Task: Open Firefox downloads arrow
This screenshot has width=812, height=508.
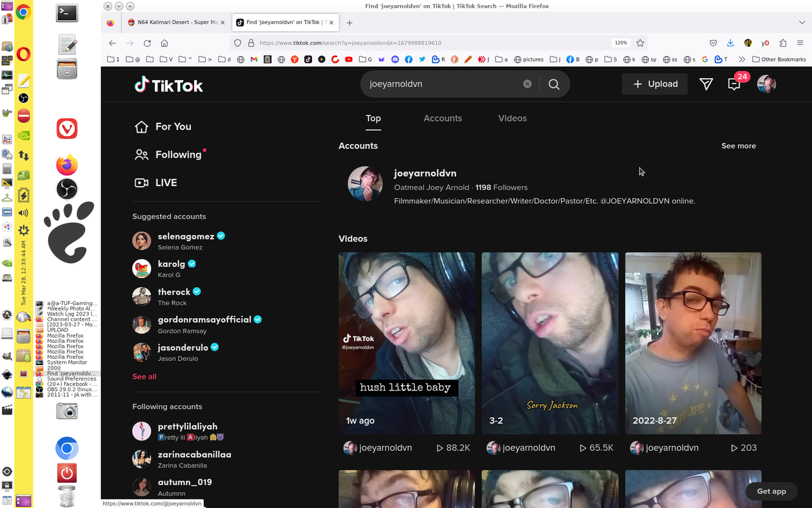Action: [730, 43]
